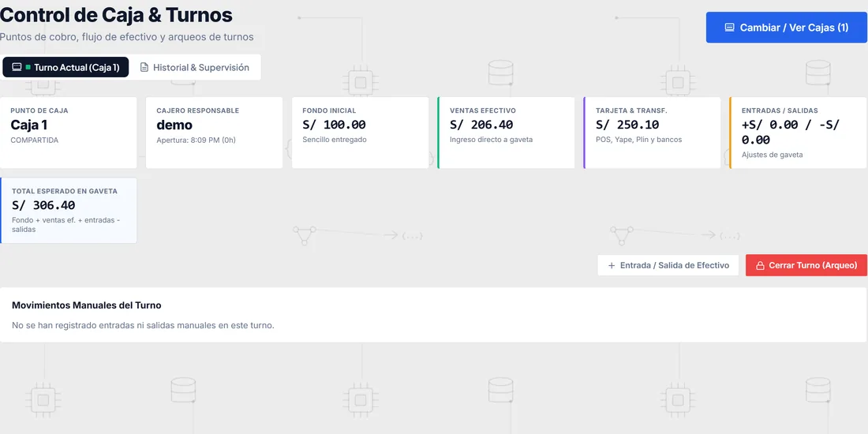This screenshot has height=434, width=868.
Task: Click the lock icon in the Cerrar Turno button
Action: point(761,265)
